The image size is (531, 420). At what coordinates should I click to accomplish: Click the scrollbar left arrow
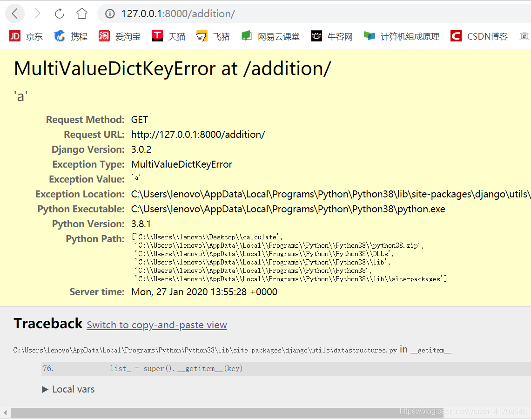pos(5,413)
